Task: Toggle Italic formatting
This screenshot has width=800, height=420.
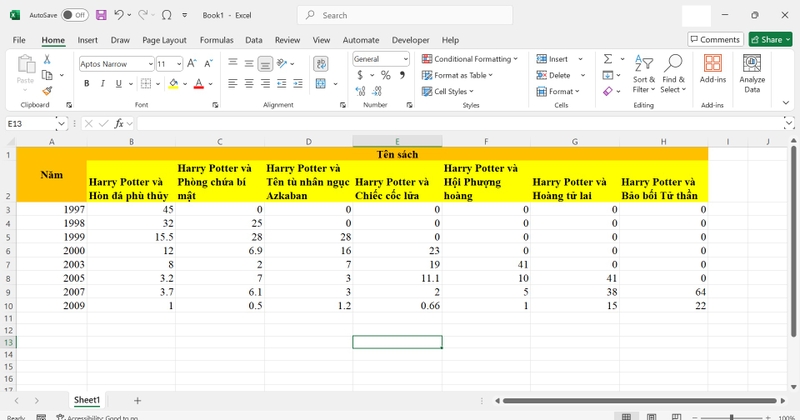Action: pyautogui.click(x=103, y=84)
